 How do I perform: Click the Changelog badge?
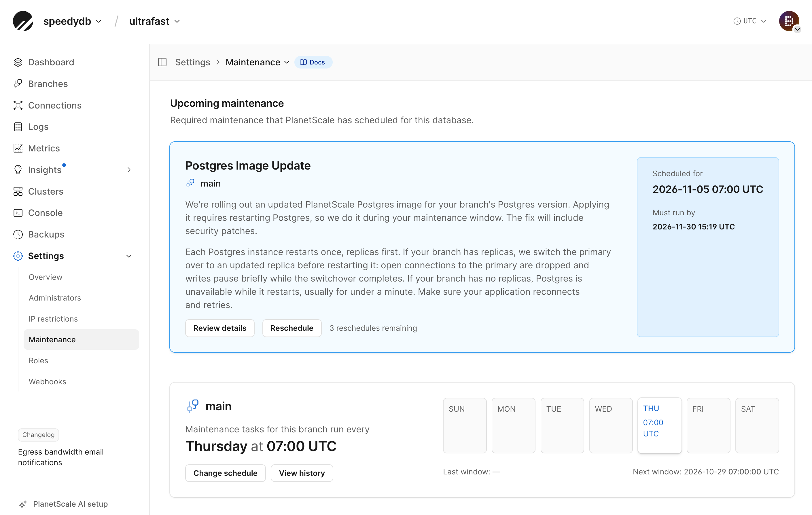pyautogui.click(x=38, y=434)
